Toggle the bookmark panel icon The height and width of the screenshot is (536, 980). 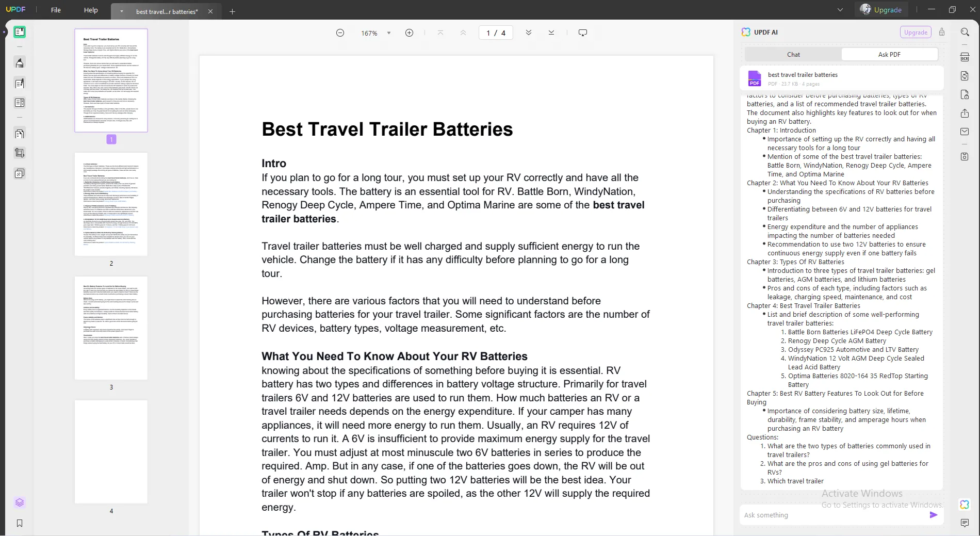pyautogui.click(x=20, y=523)
